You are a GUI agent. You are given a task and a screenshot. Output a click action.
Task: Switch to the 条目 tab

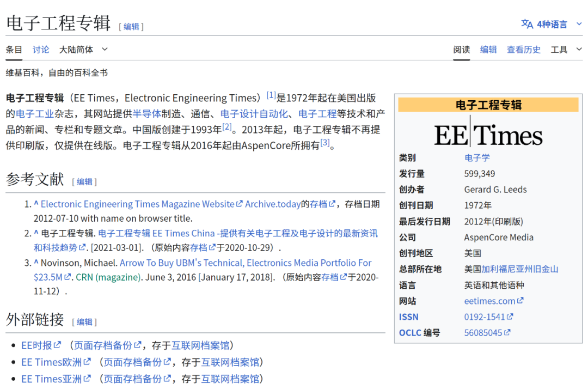click(x=14, y=50)
